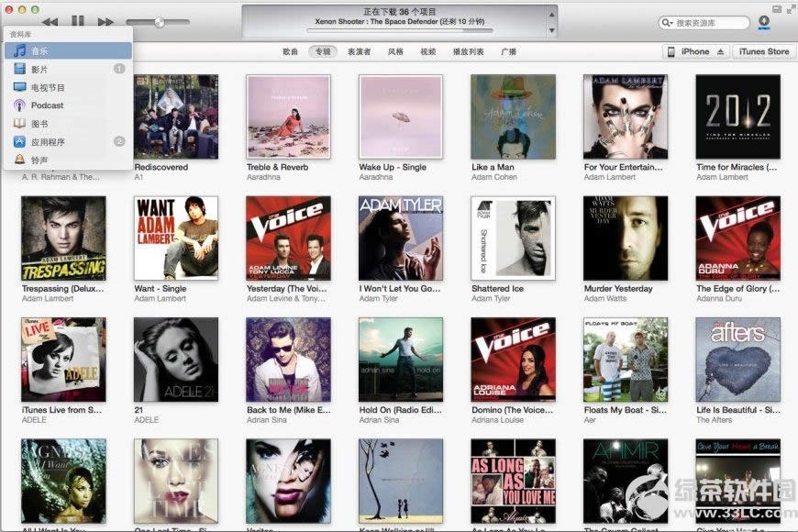Open the iTunes Store
Image resolution: width=798 pixels, height=532 pixels.
[764, 51]
